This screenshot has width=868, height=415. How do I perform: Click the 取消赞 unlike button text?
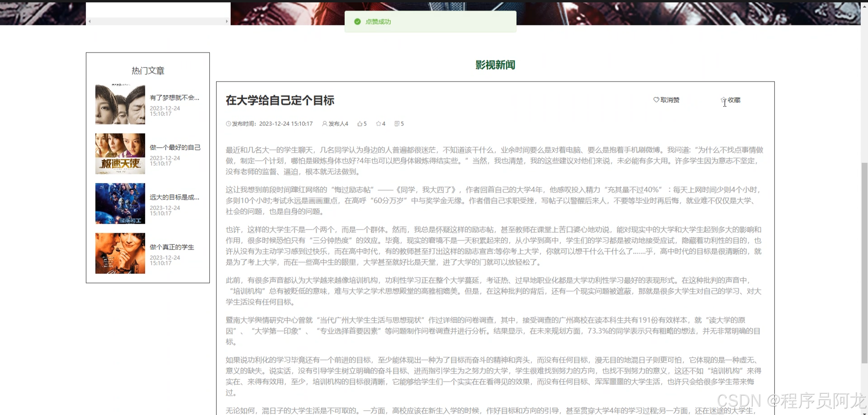point(670,100)
